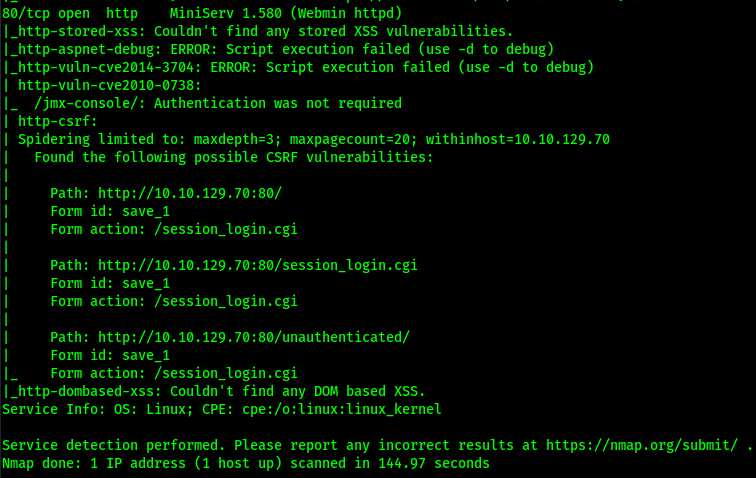Click the http-dombased-xss result line

point(218,391)
